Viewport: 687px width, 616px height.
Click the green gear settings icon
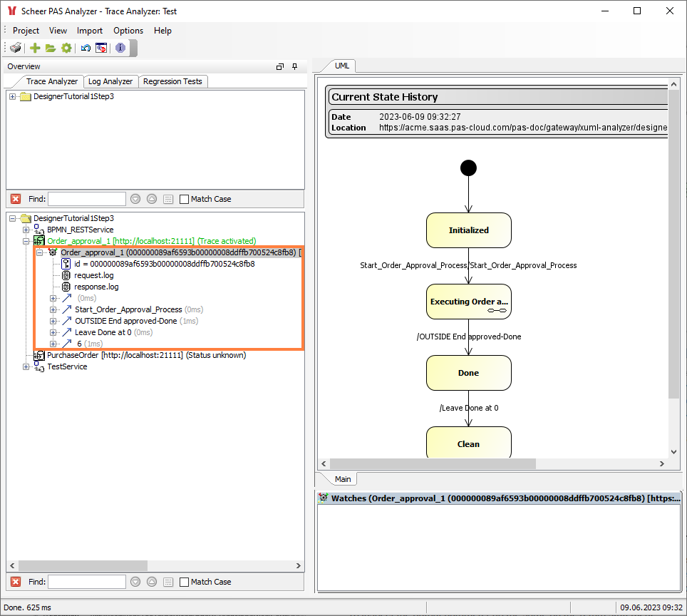tap(66, 48)
